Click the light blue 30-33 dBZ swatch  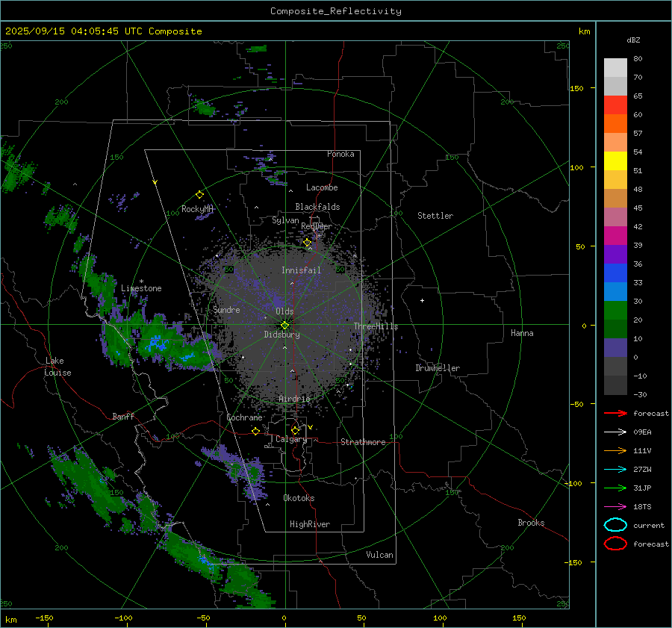[615, 292]
